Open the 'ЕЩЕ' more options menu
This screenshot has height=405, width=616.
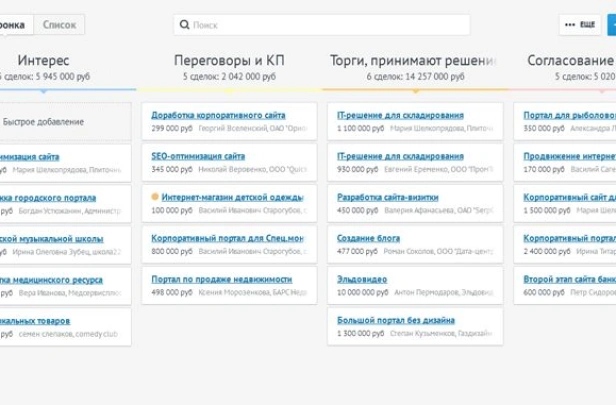pos(580,25)
